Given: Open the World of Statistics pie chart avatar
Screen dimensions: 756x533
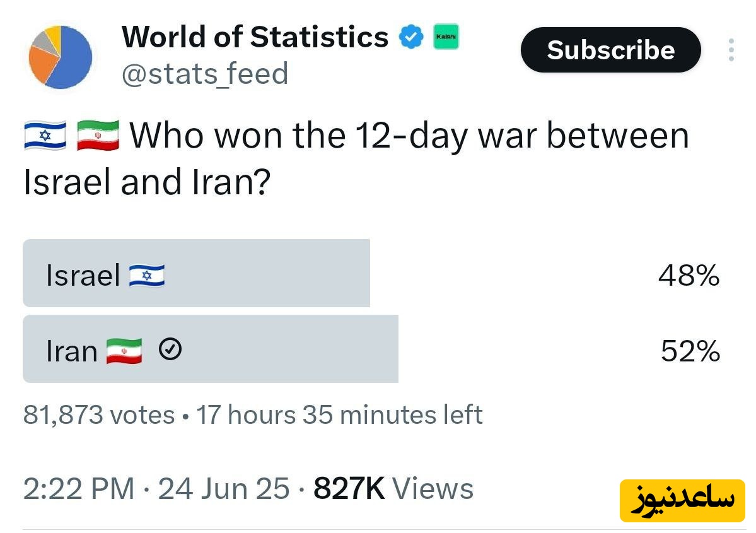Looking at the screenshot, I should click(x=60, y=57).
